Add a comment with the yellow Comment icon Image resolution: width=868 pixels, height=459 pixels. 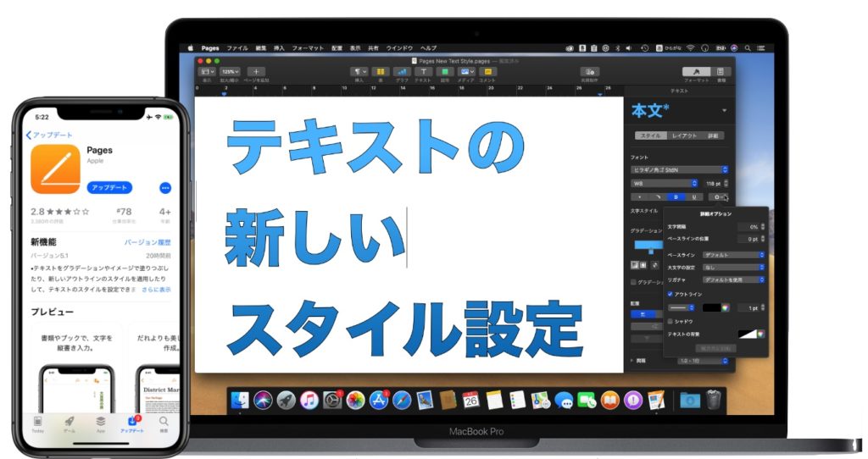[487, 72]
